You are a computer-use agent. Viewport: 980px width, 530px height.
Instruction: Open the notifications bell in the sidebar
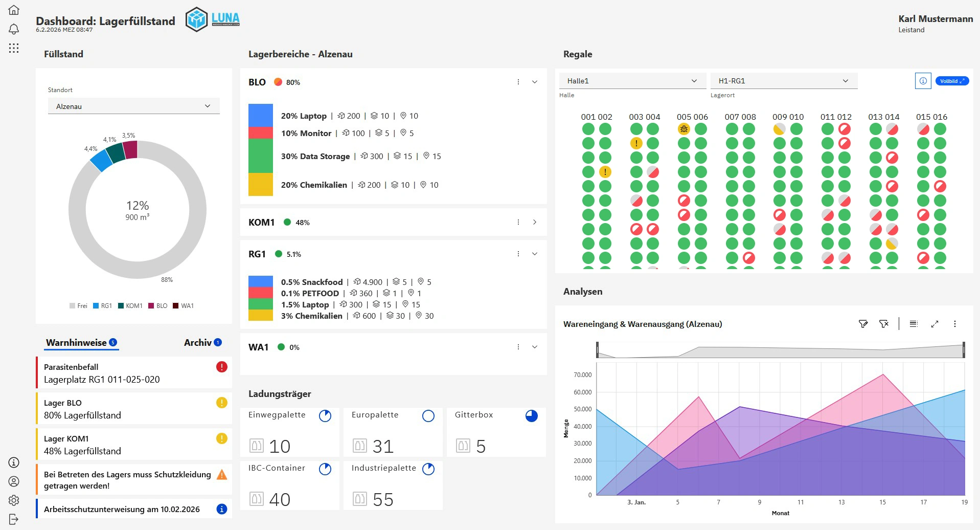(x=14, y=29)
